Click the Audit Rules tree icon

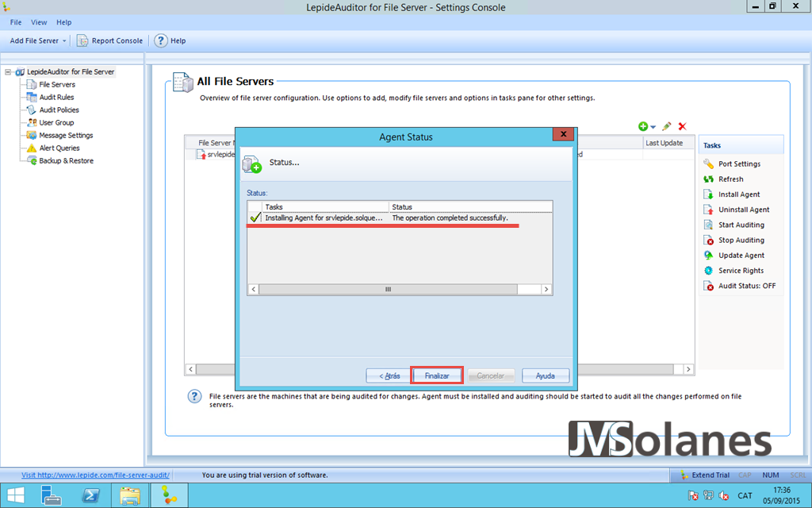pos(32,97)
